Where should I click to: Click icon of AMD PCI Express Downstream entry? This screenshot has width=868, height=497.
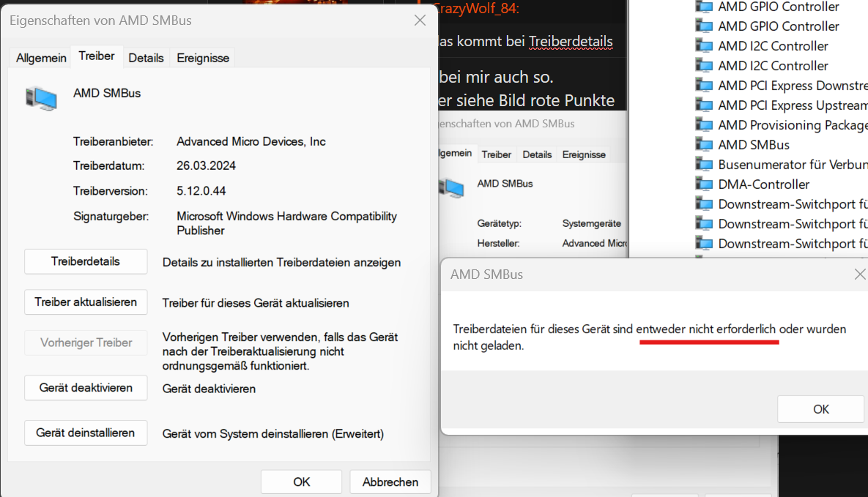click(704, 86)
